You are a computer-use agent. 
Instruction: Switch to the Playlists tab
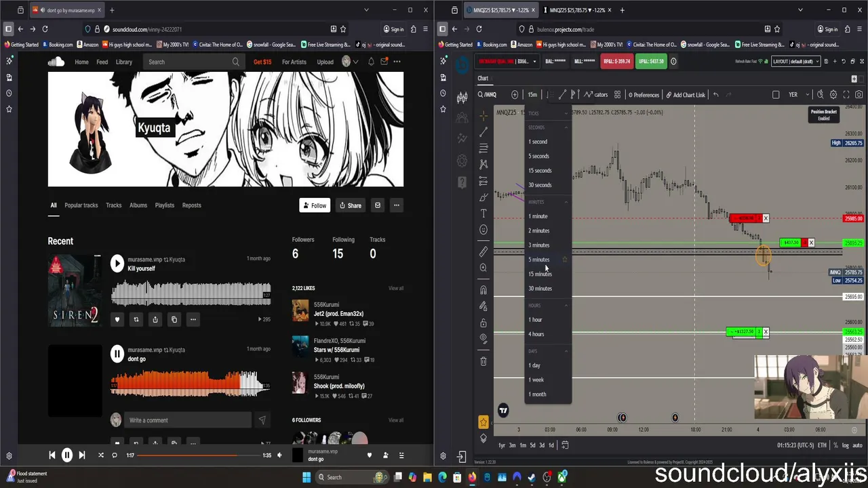pyautogui.click(x=165, y=205)
